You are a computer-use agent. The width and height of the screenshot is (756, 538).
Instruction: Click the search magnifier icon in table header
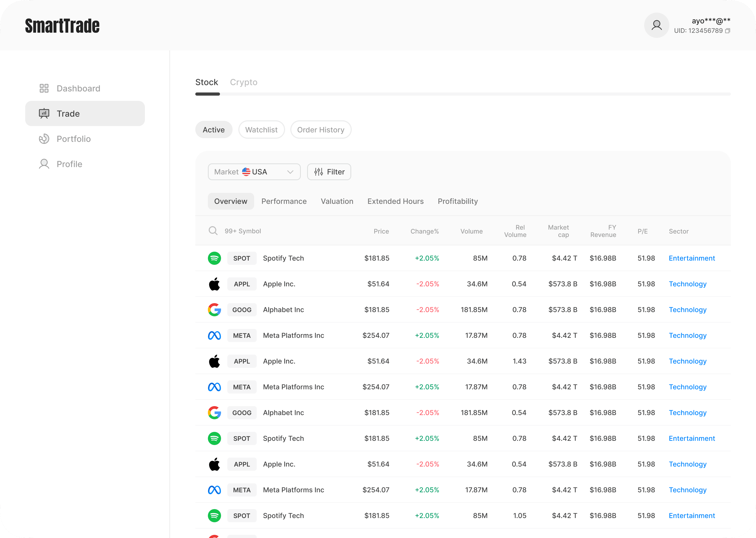coord(213,231)
